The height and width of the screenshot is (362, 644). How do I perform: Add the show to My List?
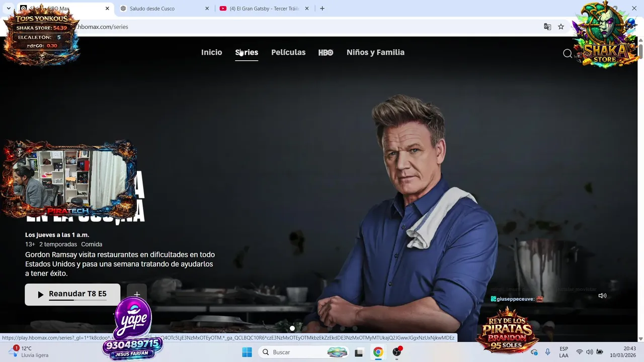[136, 294]
